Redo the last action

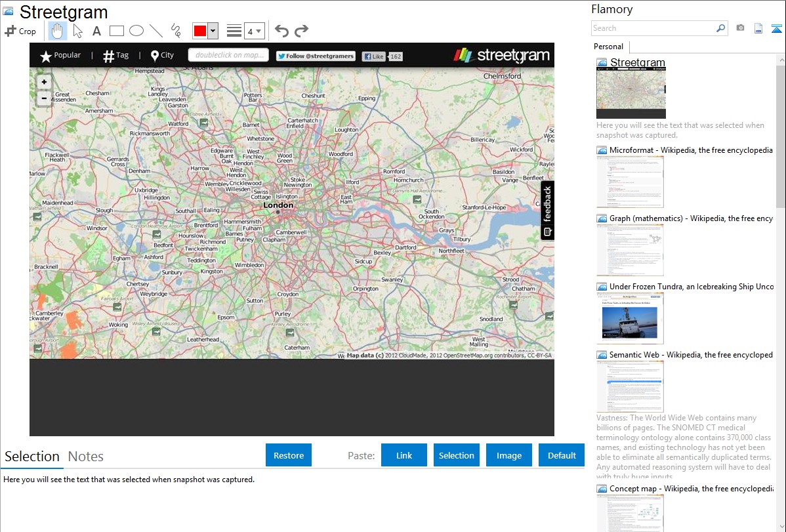click(x=301, y=31)
